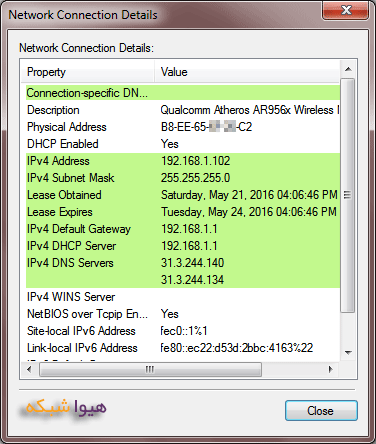The height and width of the screenshot is (444, 376).
Task: Click the 192.168.1.102 value
Action: [196, 161]
